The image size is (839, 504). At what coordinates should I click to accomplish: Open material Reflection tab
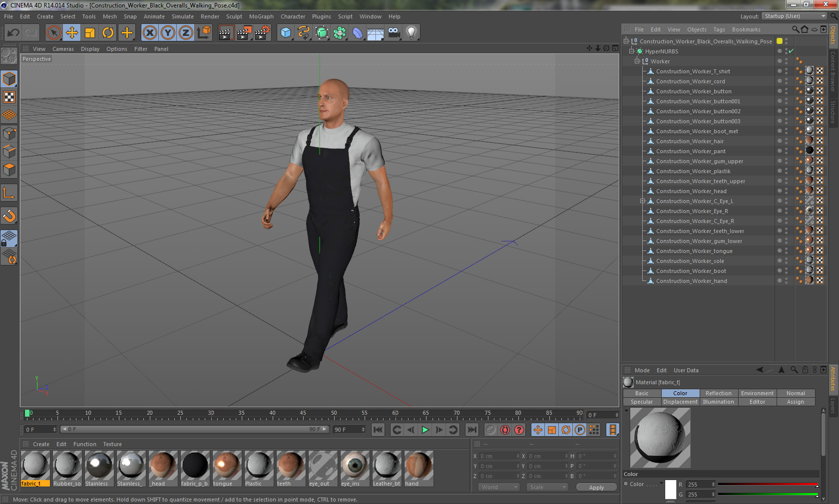(x=719, y=393)
